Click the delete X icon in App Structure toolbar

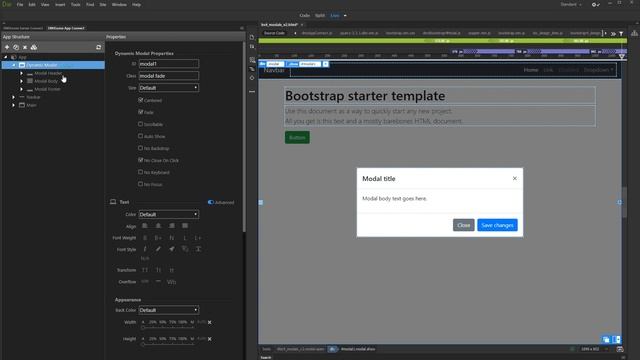pos(25,47)
